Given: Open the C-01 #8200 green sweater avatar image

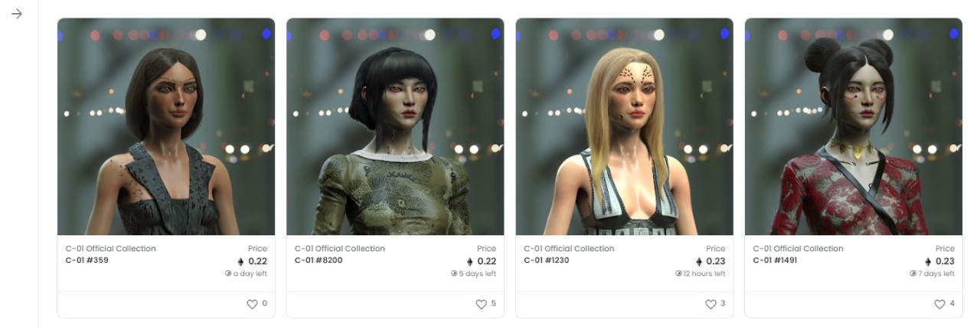Looking at the screenshot, I should [395, 126].
